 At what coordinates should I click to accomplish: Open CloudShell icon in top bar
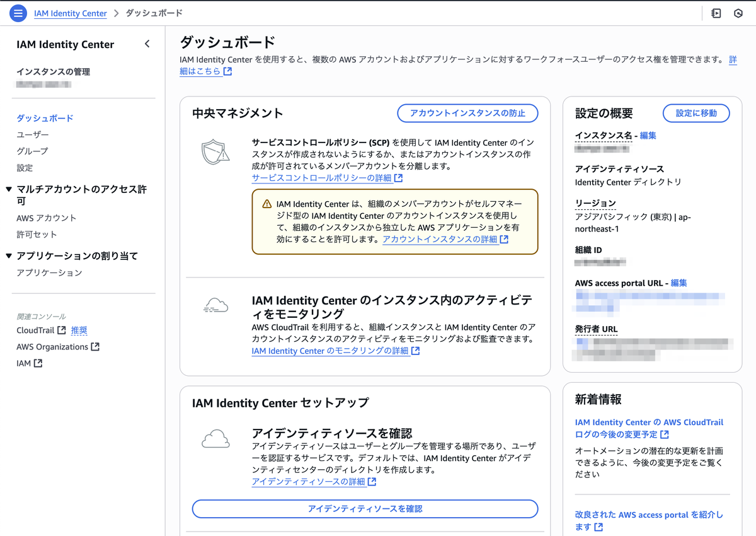click(716, 13)
